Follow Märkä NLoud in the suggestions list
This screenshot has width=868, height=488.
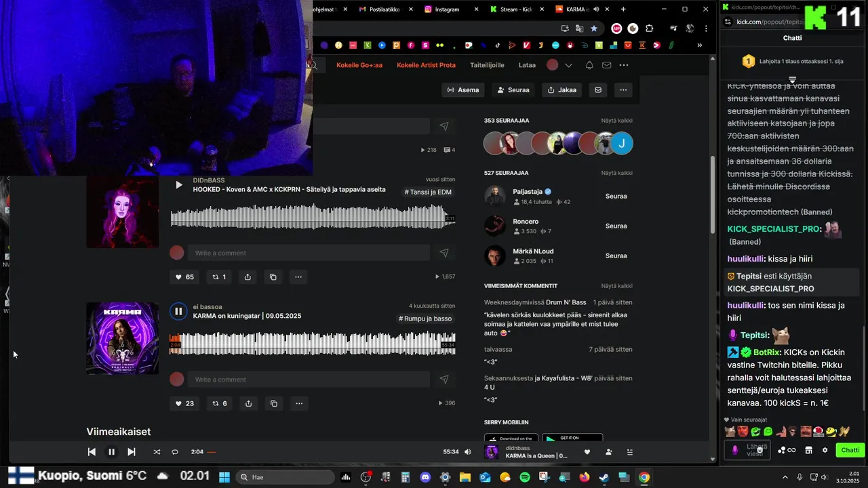pos(616,256)
